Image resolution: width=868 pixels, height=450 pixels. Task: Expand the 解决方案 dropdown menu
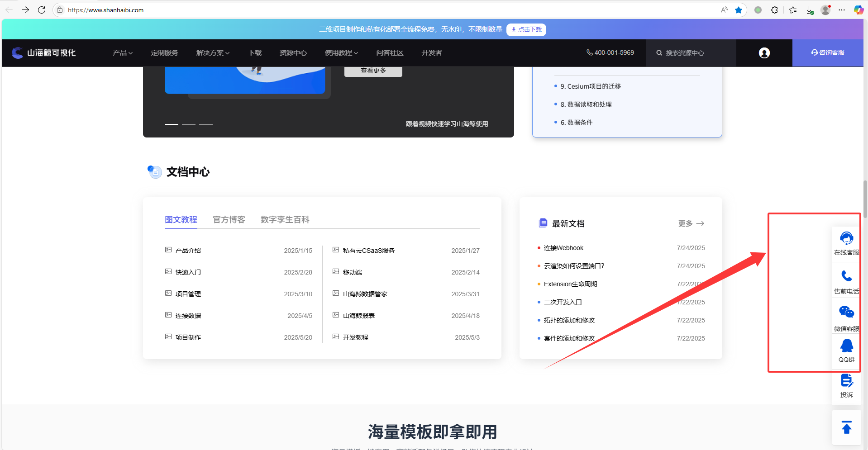pyautogui.click(x=213, y=53)
